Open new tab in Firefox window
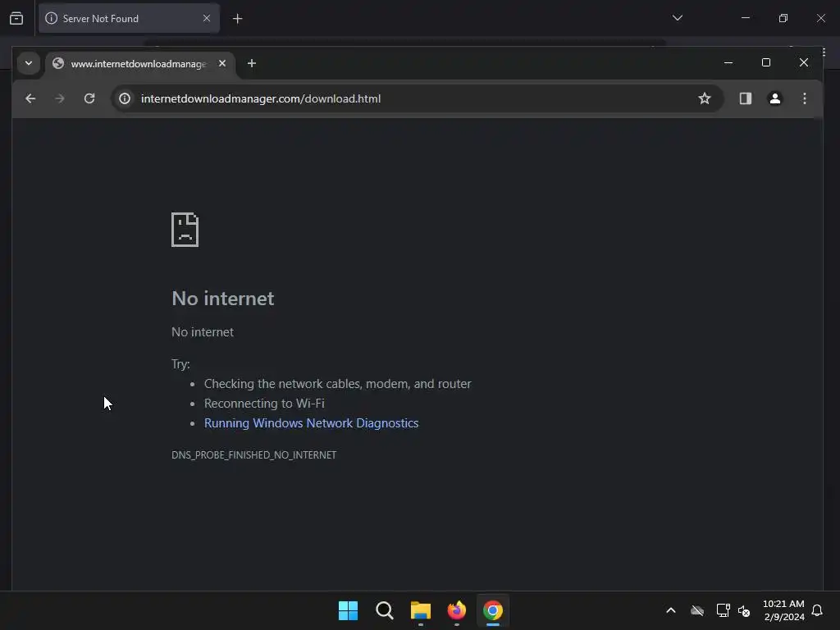The height and width of the screenshot is (630, 840). pos(237,19)
